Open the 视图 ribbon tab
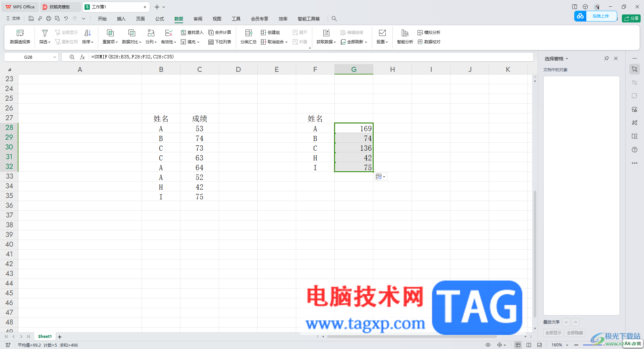The width and height of the screenshot is (644, 349). (217, 19)
